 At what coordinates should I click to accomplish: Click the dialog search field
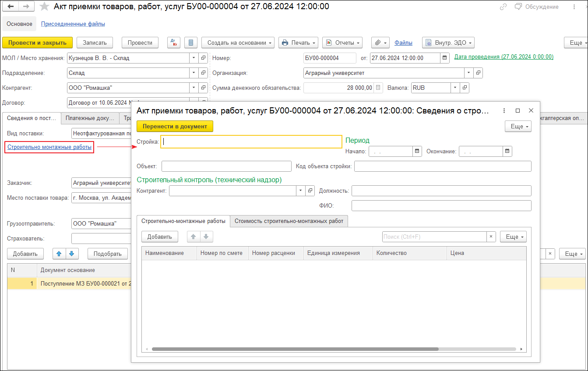coord(434,237)
